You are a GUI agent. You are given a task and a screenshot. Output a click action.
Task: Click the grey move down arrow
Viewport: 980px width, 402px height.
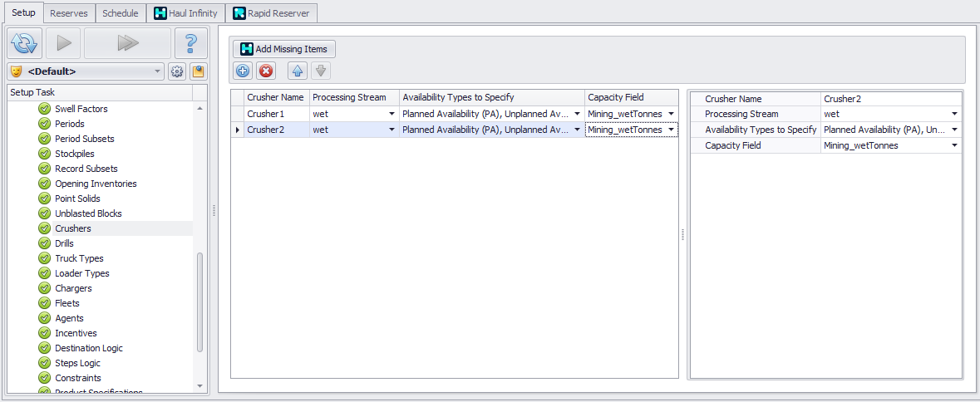coord(321,71)
